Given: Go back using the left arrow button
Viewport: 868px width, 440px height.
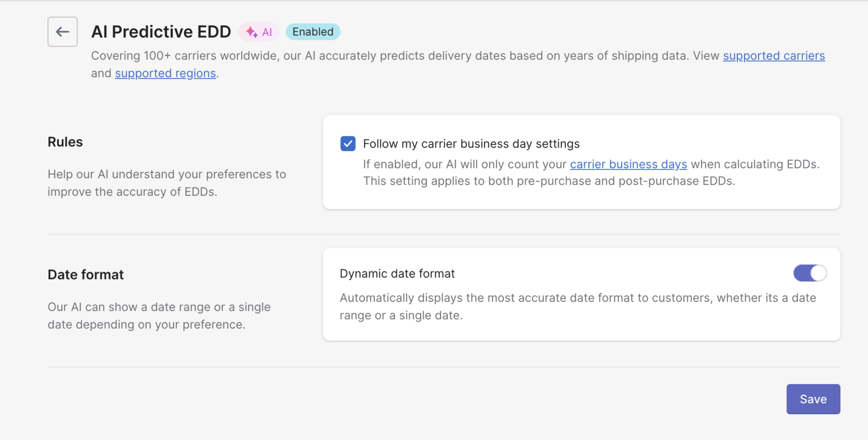Looking at the screenshot, I should pyautogui.click(x=62, y=32).
